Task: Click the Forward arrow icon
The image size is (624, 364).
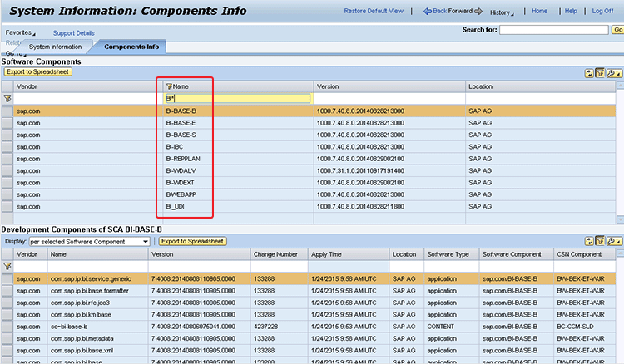Action: tap(478, 12)
